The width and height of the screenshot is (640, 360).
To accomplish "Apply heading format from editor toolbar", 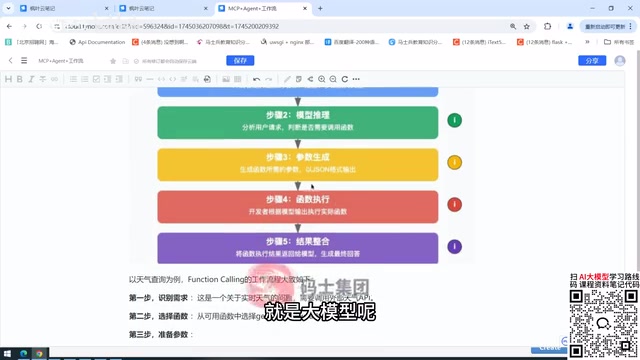I will [x=8, y=79].
